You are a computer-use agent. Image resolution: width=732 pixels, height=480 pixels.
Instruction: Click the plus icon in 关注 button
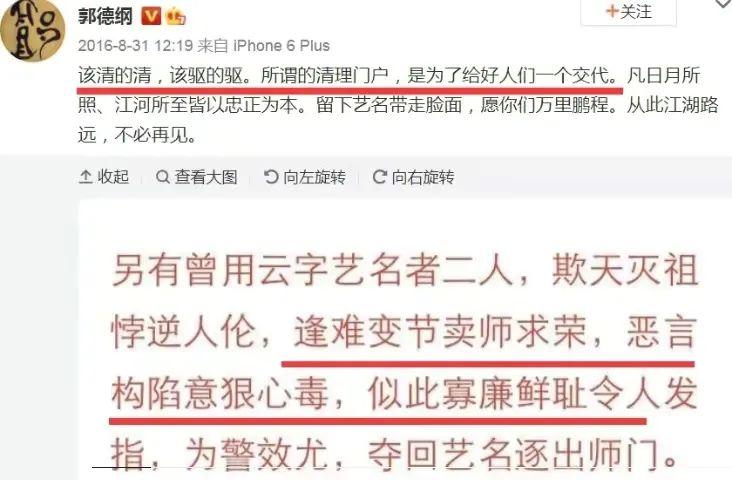612,11
